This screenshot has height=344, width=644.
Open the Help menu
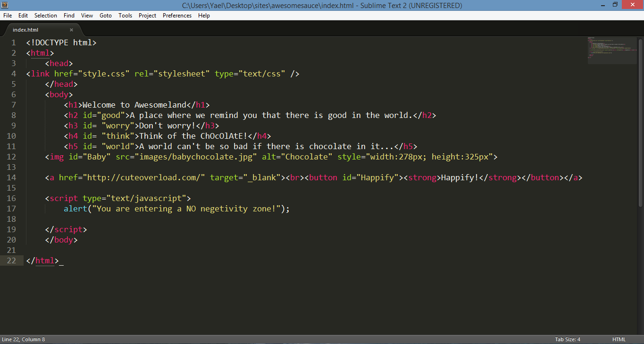pos(204,16)
